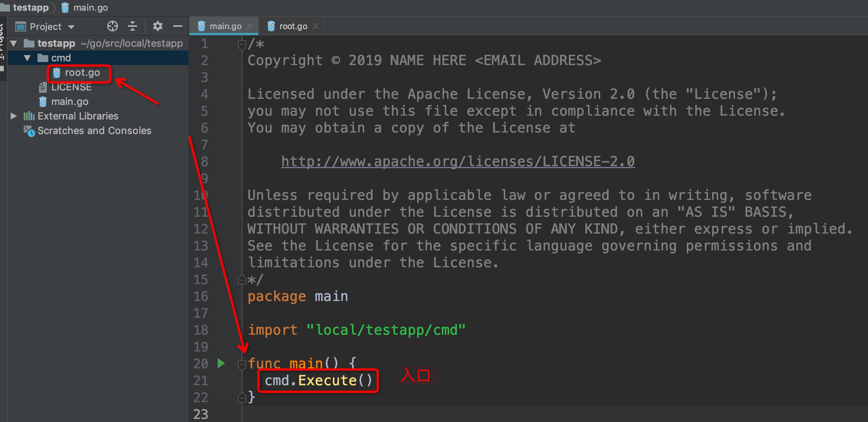Image resolution: width=868 pixels, height=422 pixels.
Task: Select the LICENSE file in tree
Action: [x=71, y=87]
